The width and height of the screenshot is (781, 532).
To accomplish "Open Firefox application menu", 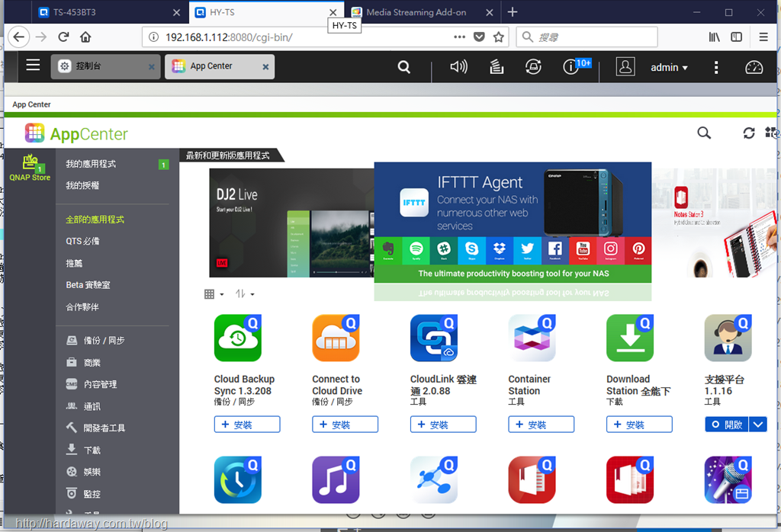I will tap(763, 37).
